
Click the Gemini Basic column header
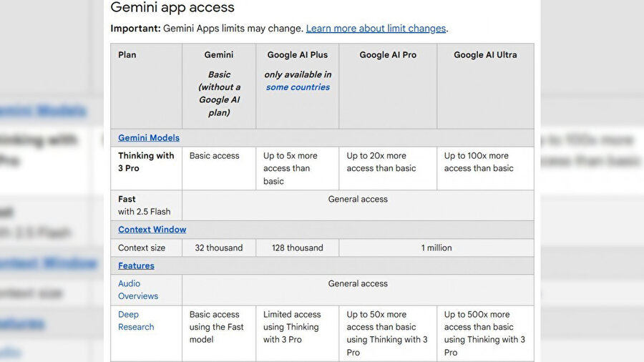219,54
